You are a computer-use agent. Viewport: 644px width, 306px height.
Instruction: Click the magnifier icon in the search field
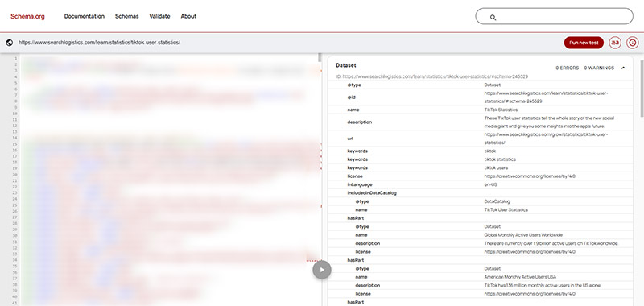(493, 17)
